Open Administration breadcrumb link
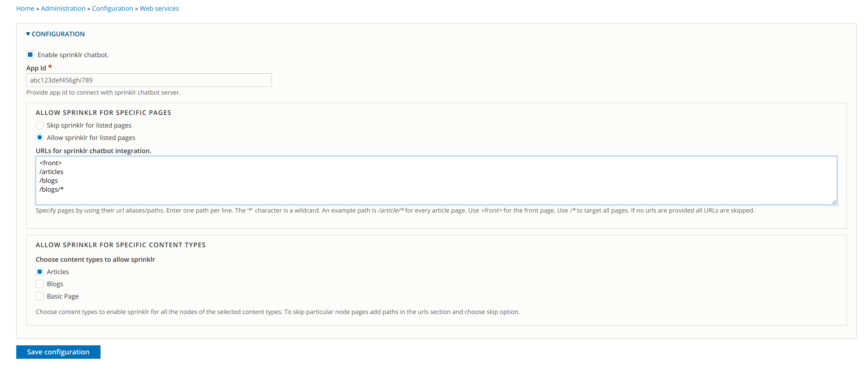 click(63, 9)
